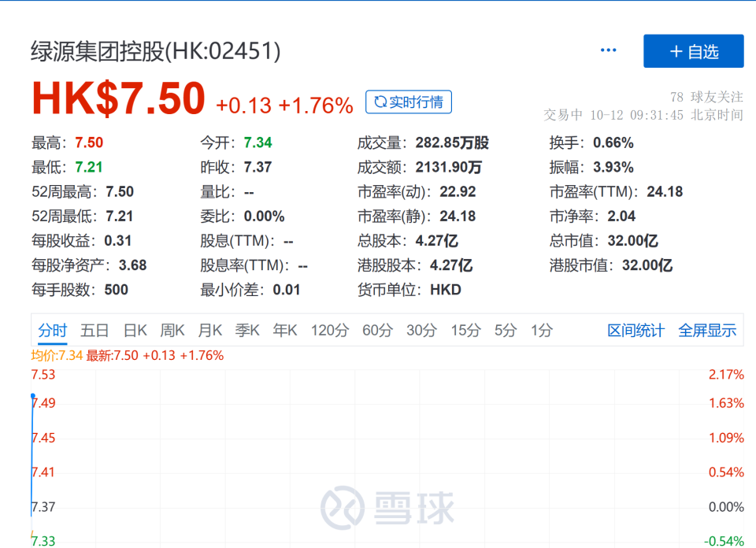This screenshot has height=548, width=756.
Task: Click the 2.17% percent axis label
Action: [x=726, y=375]
